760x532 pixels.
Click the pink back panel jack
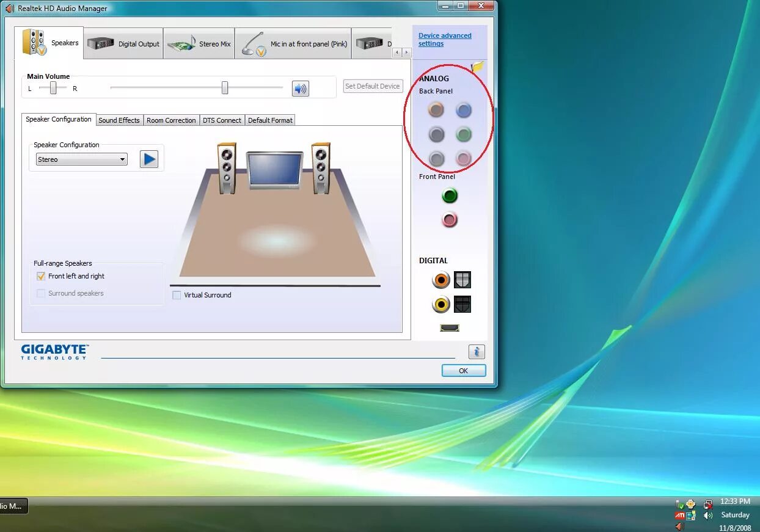(464, 158)
